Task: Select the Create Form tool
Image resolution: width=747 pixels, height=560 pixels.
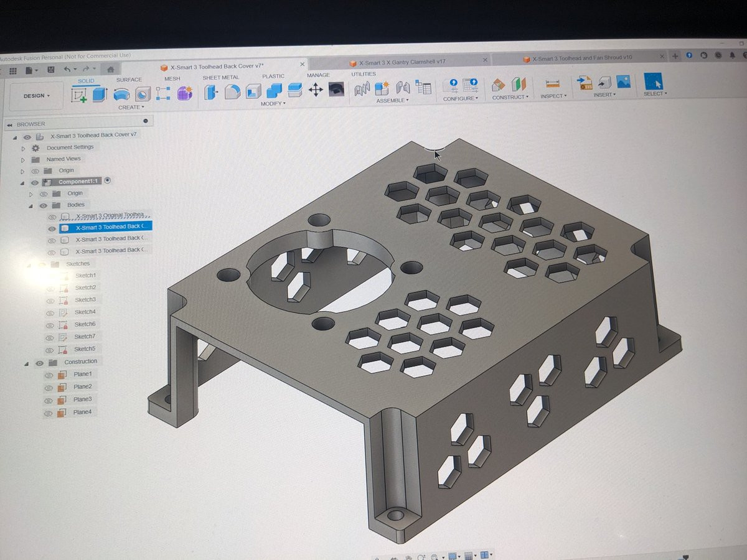Action: tap(185, 93)
